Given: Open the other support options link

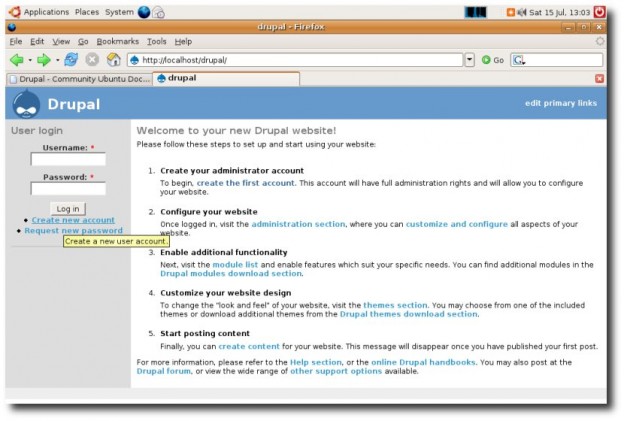Looking at the screenshot, I should click(x=336, y=371).
